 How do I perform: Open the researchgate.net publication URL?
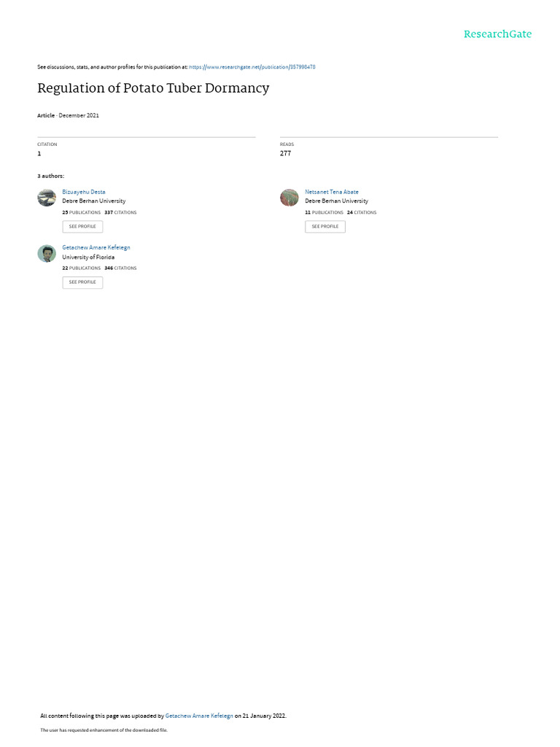click(x=252, y=67)
